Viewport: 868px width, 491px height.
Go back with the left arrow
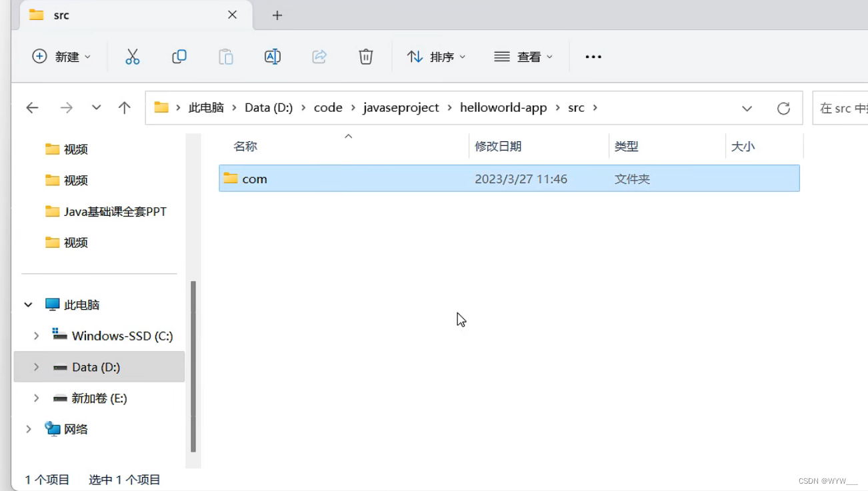pos(32,108)
